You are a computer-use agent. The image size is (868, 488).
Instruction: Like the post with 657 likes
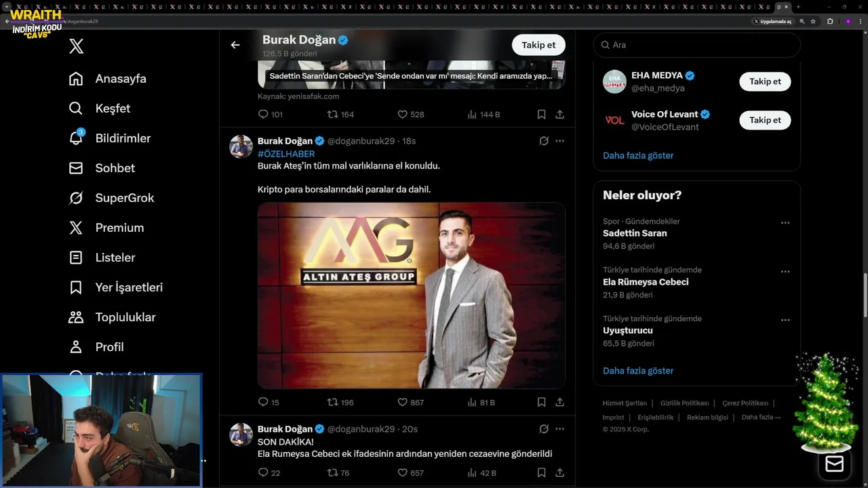pyautogui.click(x=410, y=472)
